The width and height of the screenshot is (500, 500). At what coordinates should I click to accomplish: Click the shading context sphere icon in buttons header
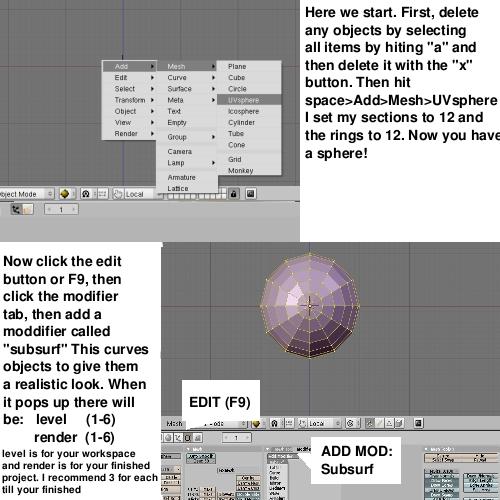point(169,438)
